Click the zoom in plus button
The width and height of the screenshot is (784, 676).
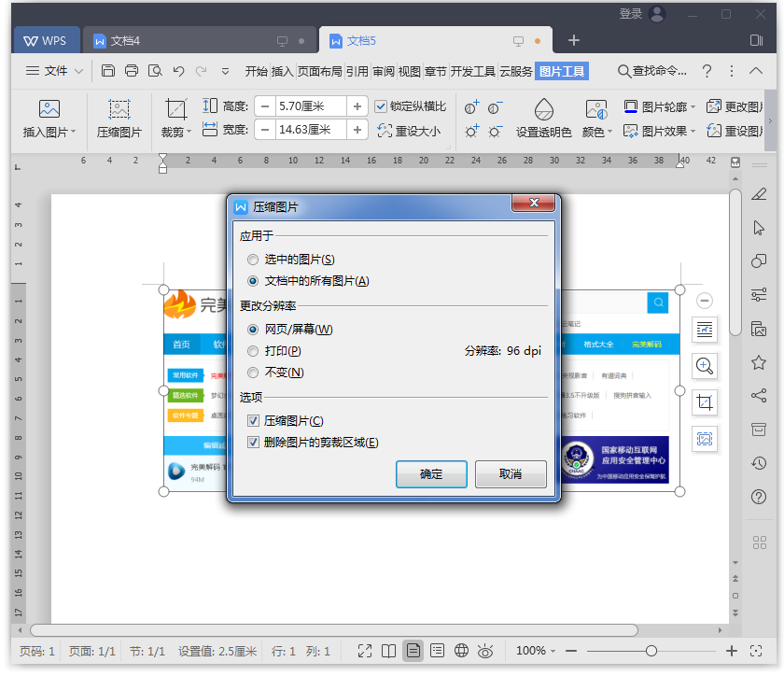click(x=732, y=651)
